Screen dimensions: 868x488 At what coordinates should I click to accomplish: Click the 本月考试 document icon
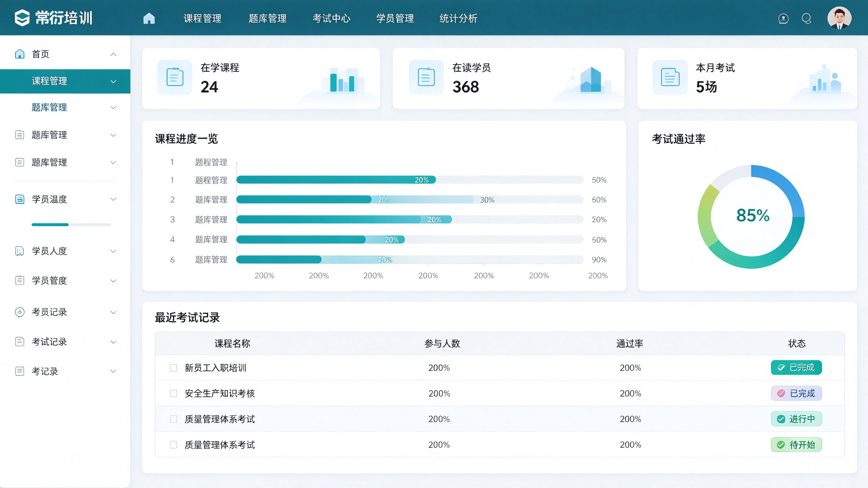pyautogui.click(x=670, y=77)
